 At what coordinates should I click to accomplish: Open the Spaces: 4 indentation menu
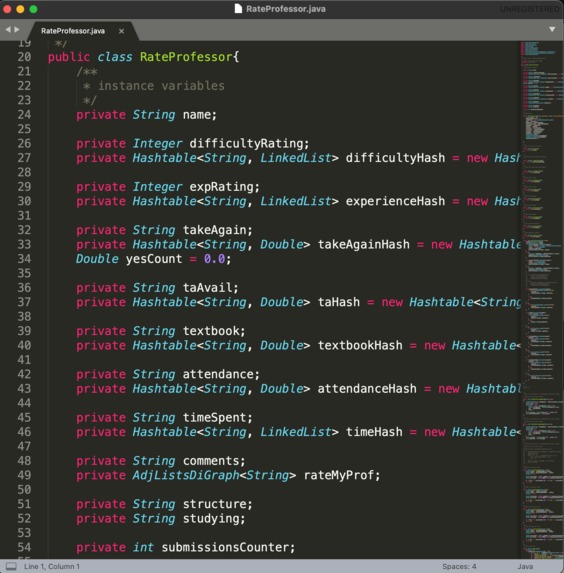(x=459, y=566)
